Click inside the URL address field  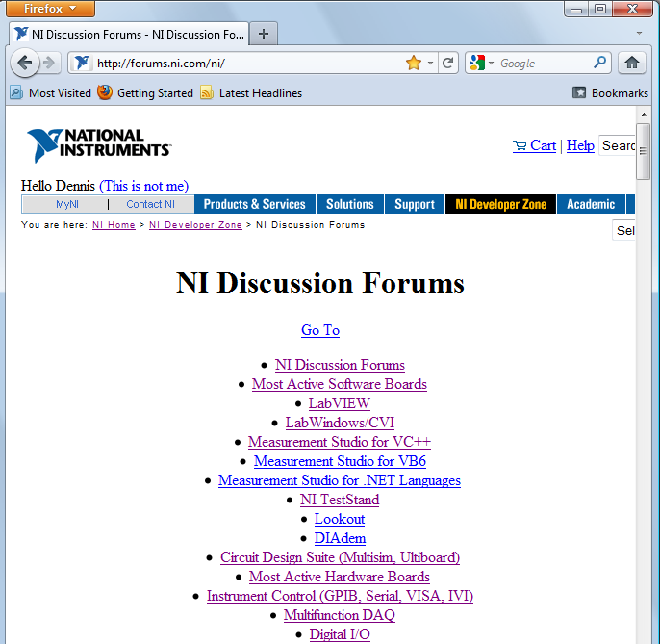248,64
